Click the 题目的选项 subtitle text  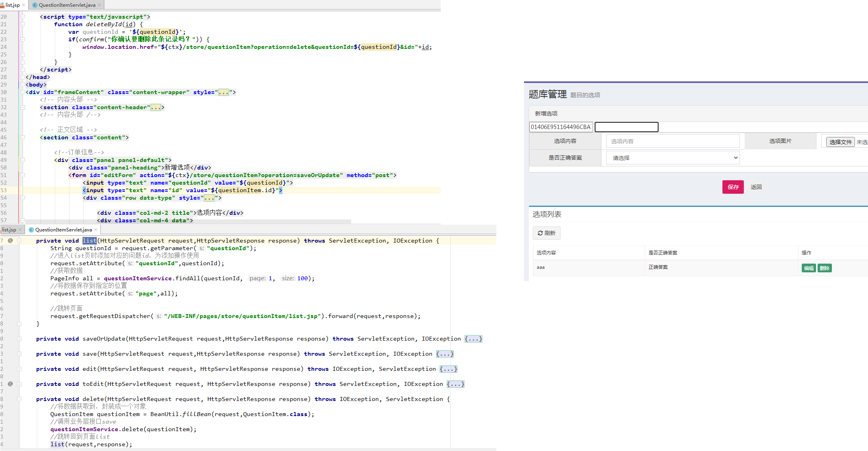click(x=585, y=95)
